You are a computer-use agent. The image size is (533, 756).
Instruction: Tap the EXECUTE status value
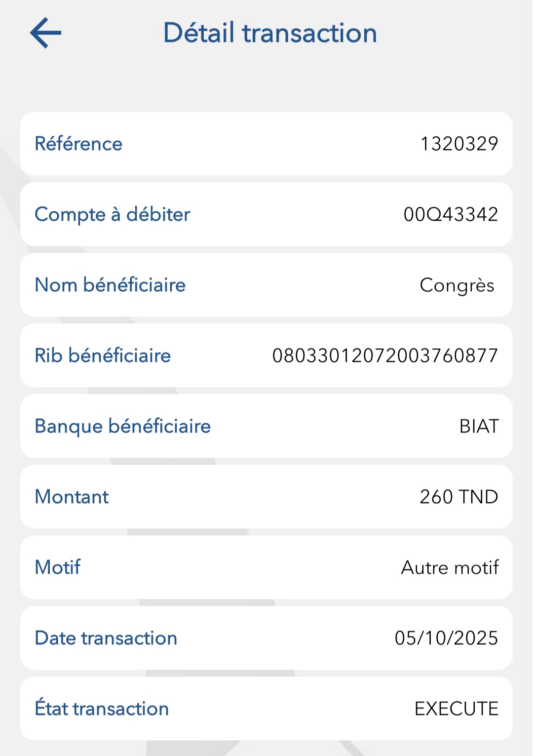(x=457, y=709)
